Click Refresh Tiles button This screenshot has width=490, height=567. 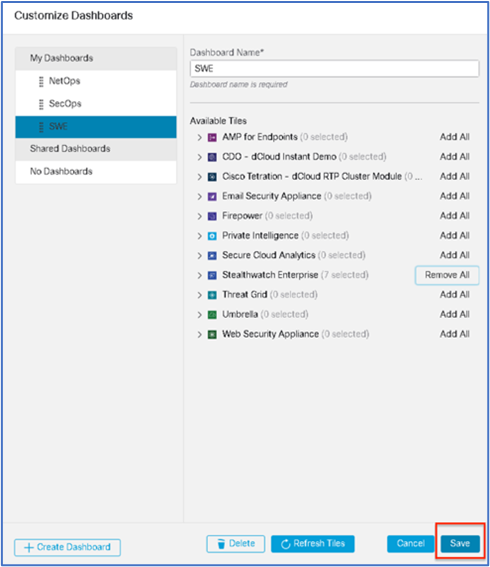coord(313,544)
